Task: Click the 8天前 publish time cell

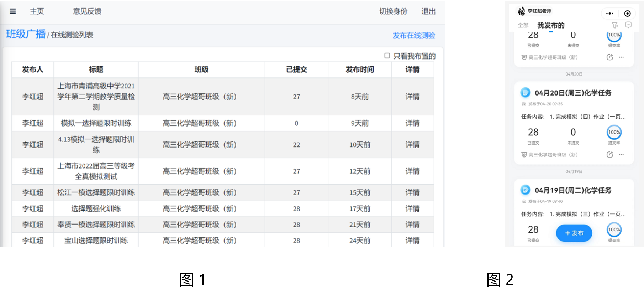Action: 360,97
